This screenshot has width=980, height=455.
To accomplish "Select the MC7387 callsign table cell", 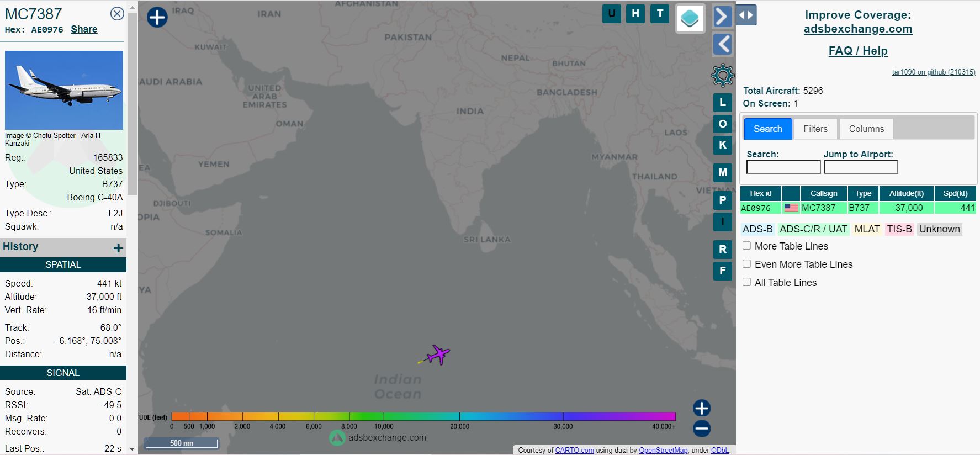I will coord(823,208).
